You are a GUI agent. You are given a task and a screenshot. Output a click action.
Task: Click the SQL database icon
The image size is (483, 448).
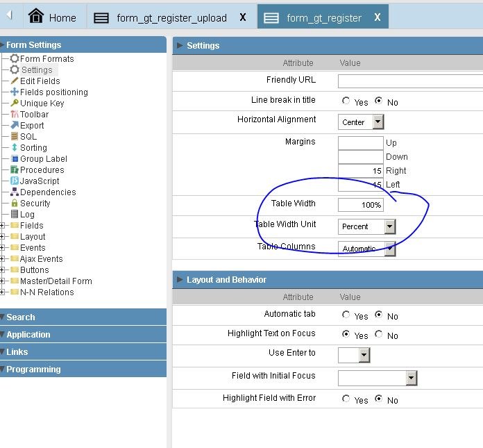[x=15, y=136]
